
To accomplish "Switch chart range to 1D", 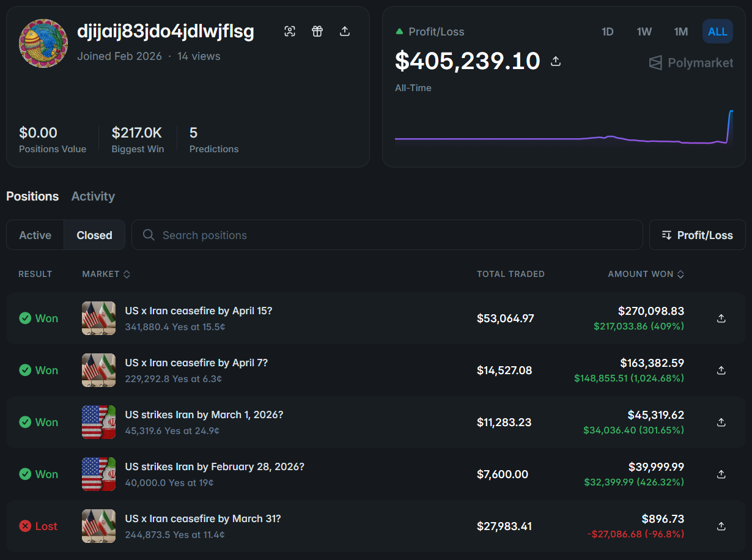I will point(607,32).
